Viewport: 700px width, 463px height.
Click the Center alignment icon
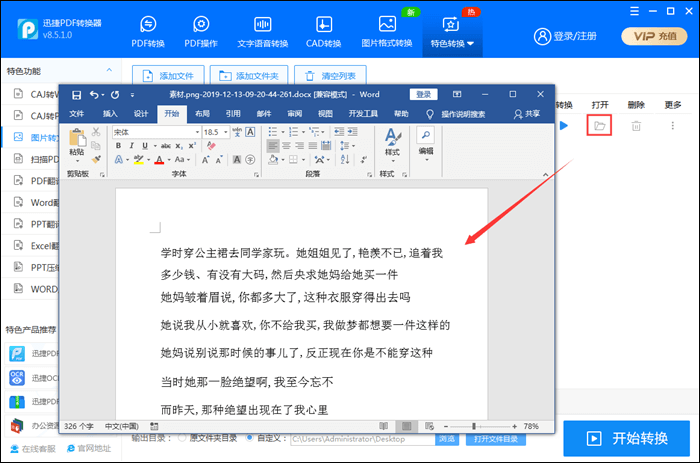click(x=286, y=146)
